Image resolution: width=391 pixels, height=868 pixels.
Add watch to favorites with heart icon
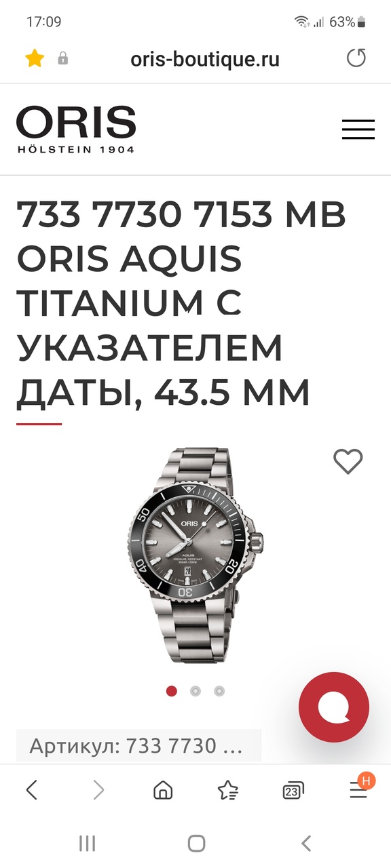[x=348, y=462]
